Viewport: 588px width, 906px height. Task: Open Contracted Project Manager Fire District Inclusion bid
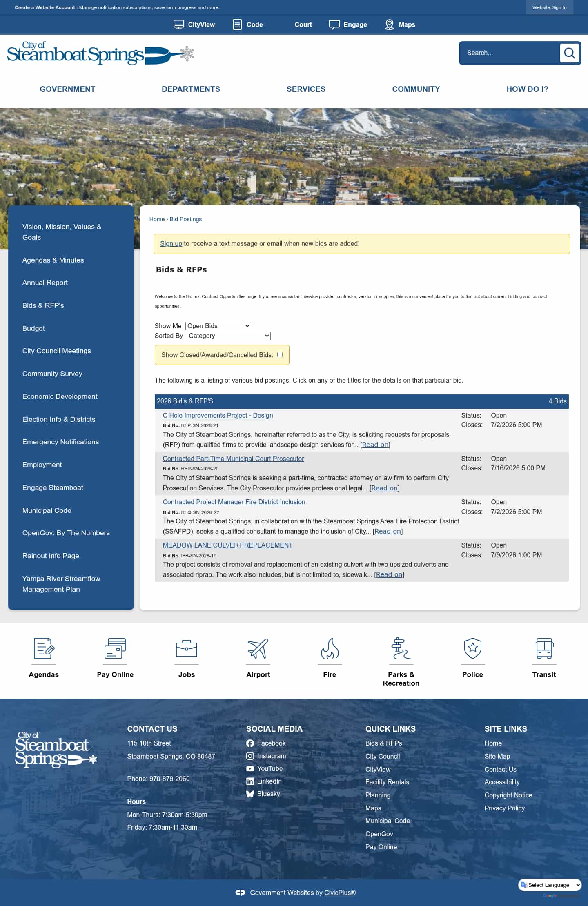[234, 502]
